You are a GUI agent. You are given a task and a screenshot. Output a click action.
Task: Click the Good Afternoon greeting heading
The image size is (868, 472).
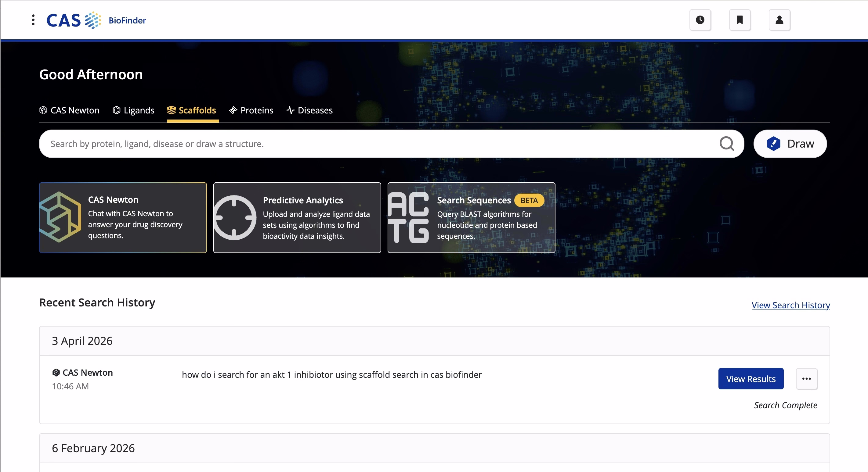click(x=91, y=75)
